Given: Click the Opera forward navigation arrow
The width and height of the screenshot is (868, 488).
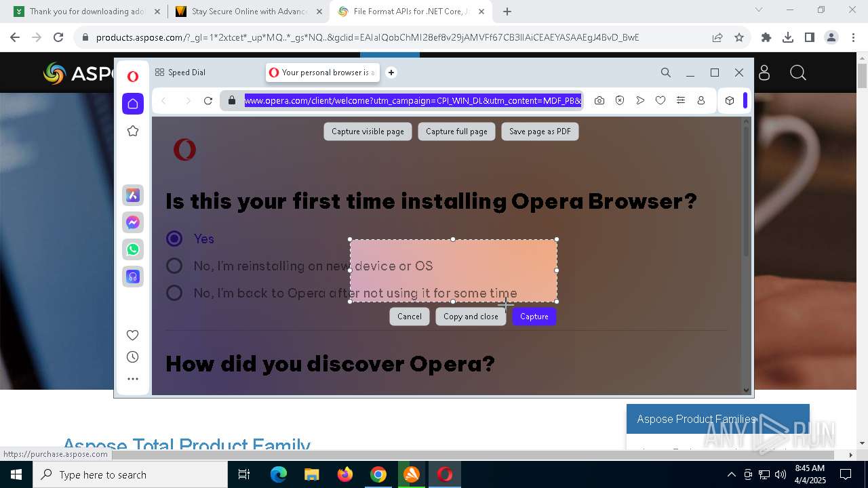Looking at the screenshot, I should (x=188, y=100).
